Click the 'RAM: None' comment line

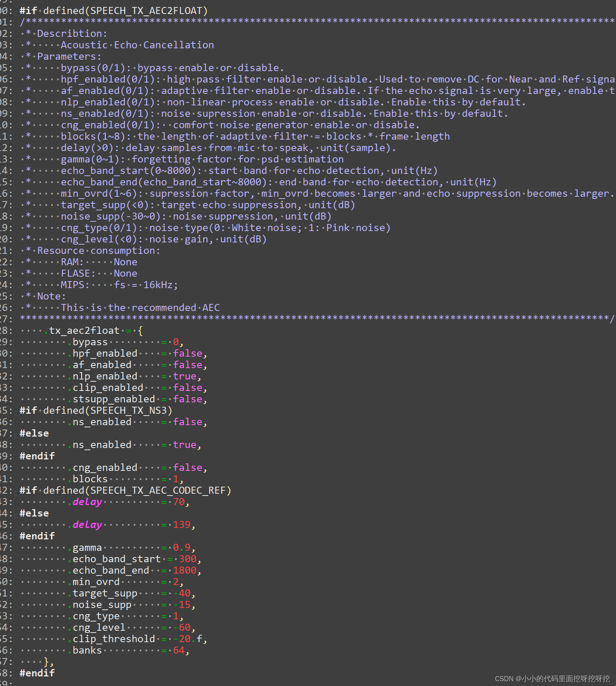[x=99, y=262]
